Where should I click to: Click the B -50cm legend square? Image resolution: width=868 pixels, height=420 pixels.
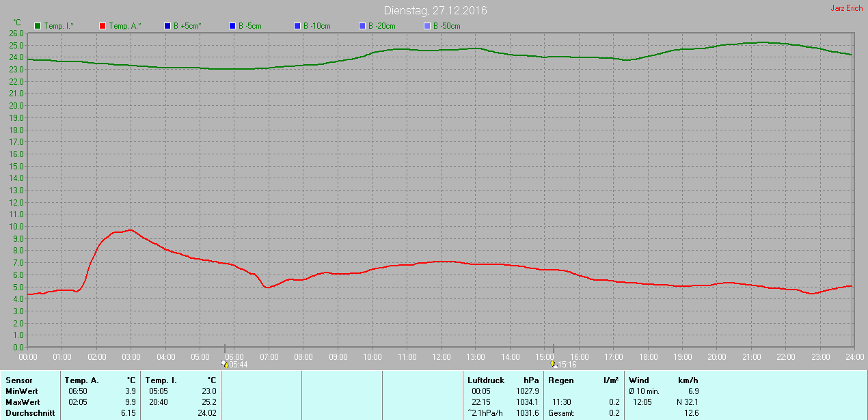click(x=427, y=26)
